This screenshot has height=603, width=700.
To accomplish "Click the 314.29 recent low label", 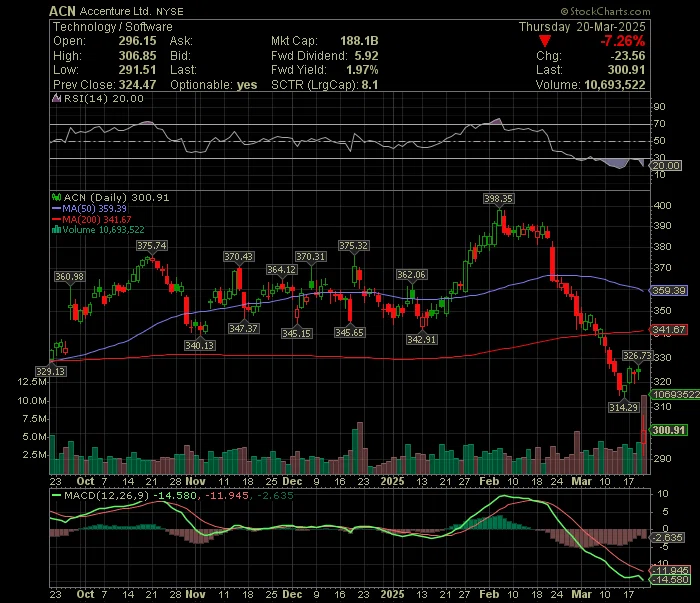I will click(x=624, y=408).
